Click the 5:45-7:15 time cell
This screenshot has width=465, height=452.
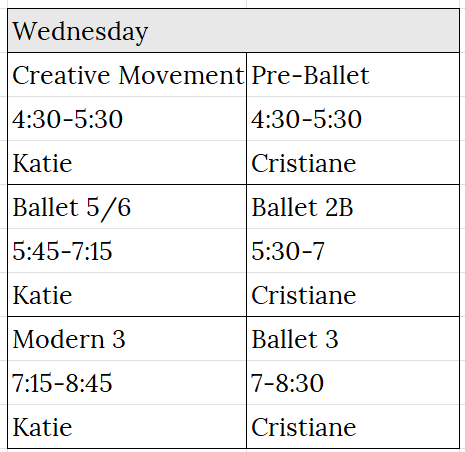127,251
